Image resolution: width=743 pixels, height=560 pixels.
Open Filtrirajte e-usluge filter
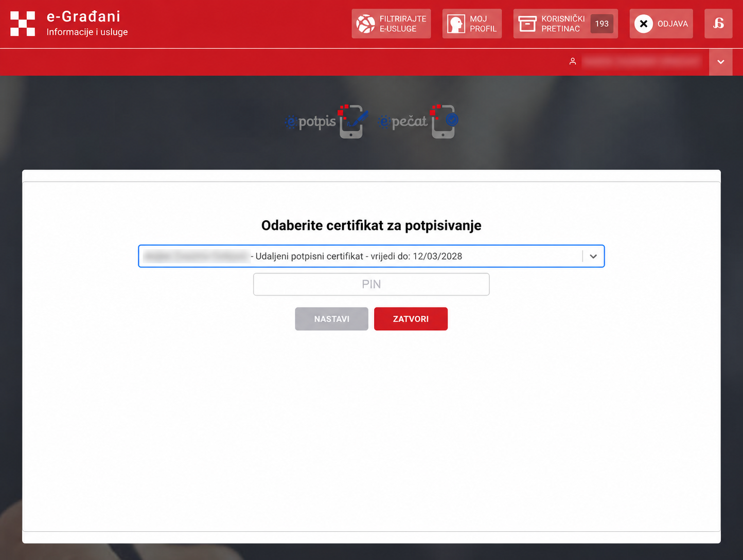click(x=391, y=24)
